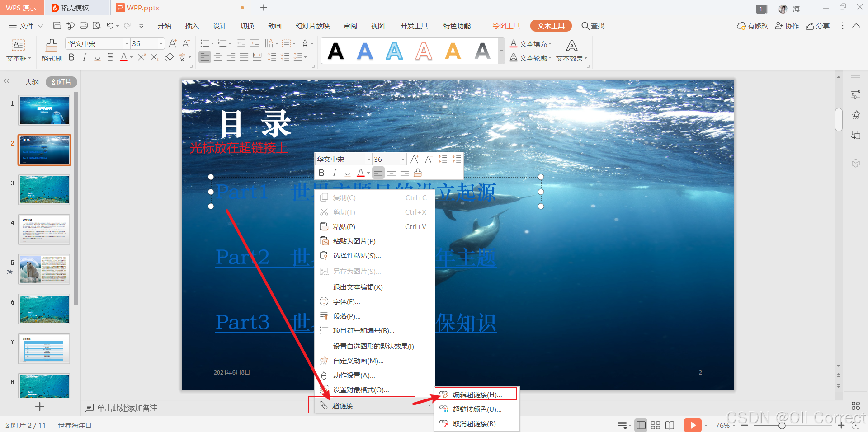
Task: Add a new slide with plus icon
Action: (x=40, y=407)
